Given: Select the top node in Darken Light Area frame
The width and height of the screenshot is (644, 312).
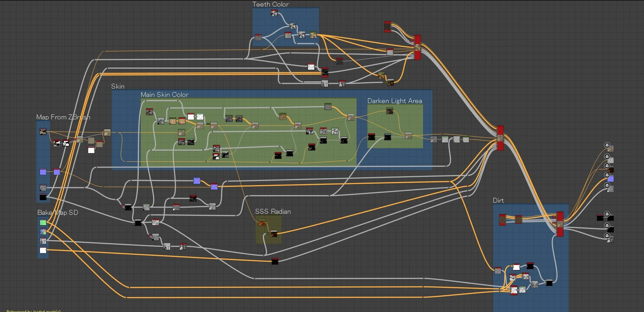Looking at the screenshot, I should point(389,110).
